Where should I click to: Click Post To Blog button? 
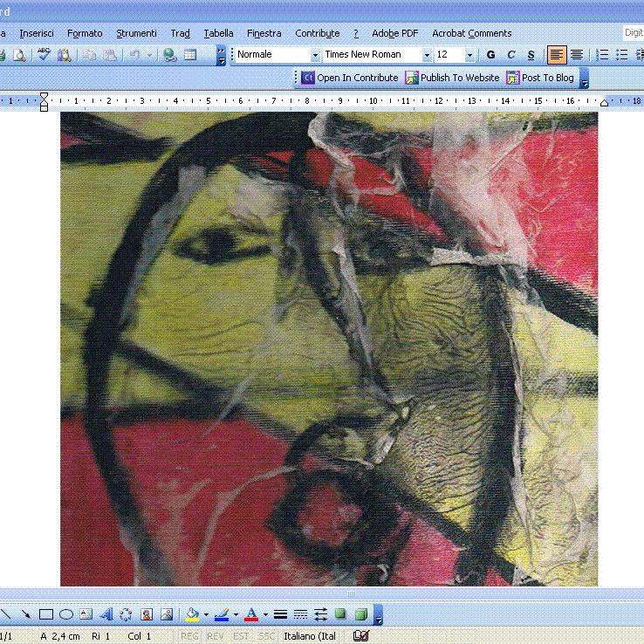pyautogui.click(x=540, y=78)
